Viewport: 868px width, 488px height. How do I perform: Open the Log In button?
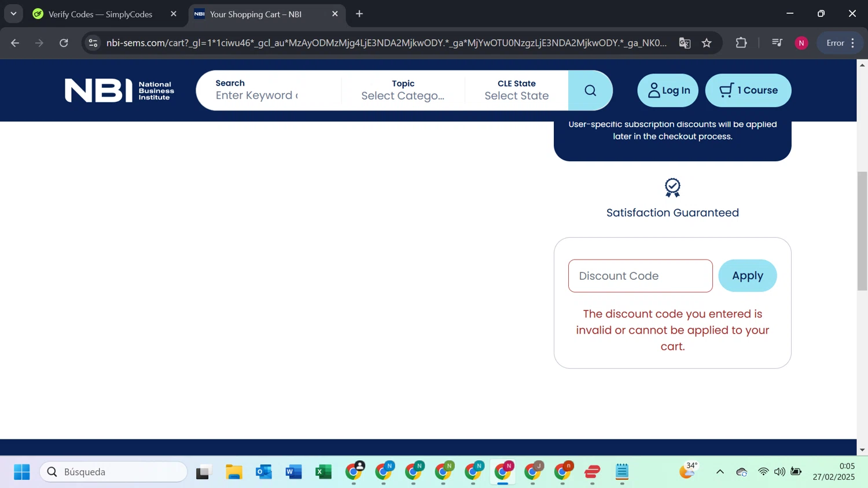[x=668, y=90]
